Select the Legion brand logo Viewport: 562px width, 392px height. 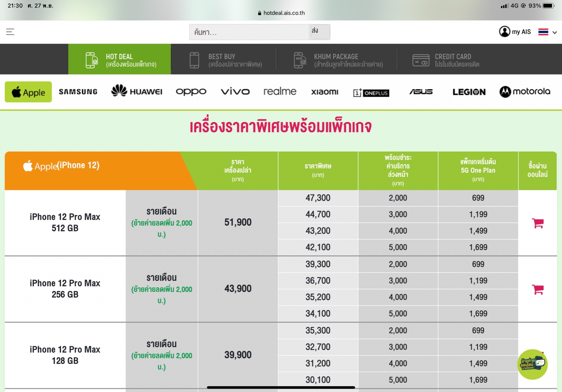point(469,92)
